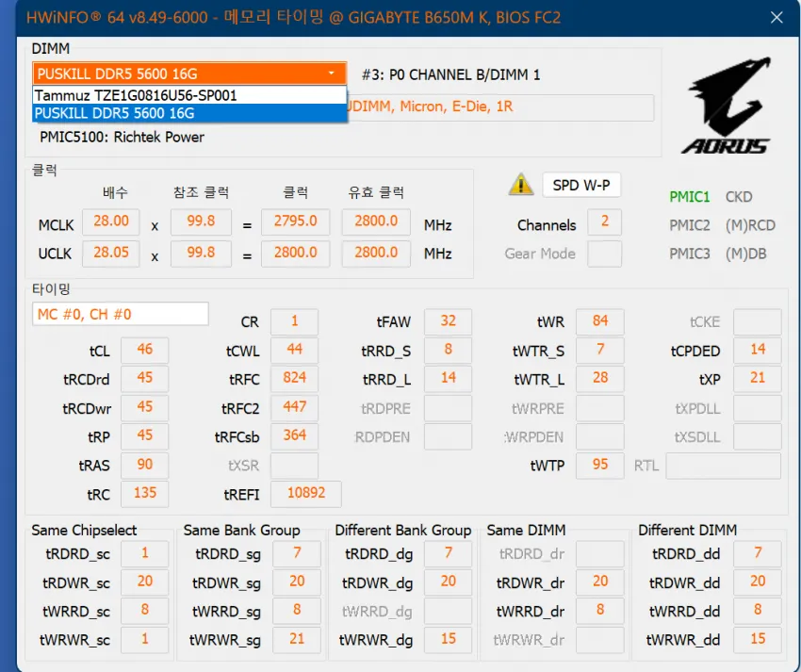Image resolution: width=801 pixels, height=672 pixels.
Task: Click the tRDRD_dg value 7
Action: tap(448, 554)
